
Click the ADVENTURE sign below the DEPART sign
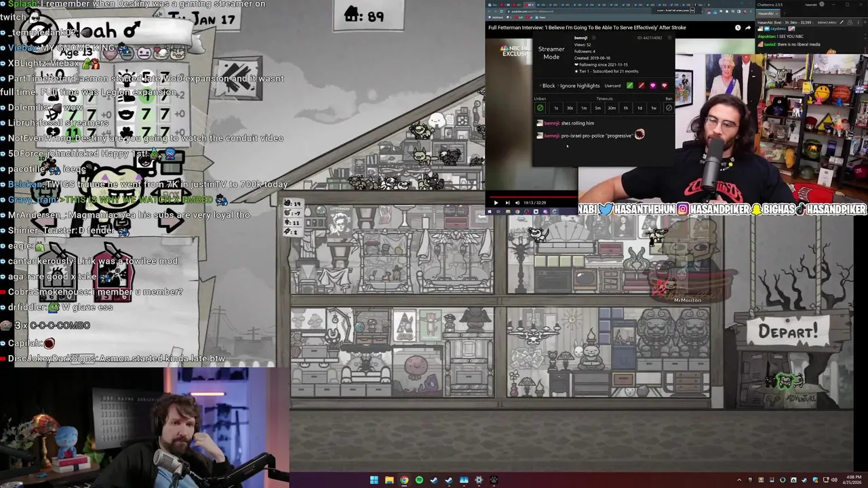801,399
